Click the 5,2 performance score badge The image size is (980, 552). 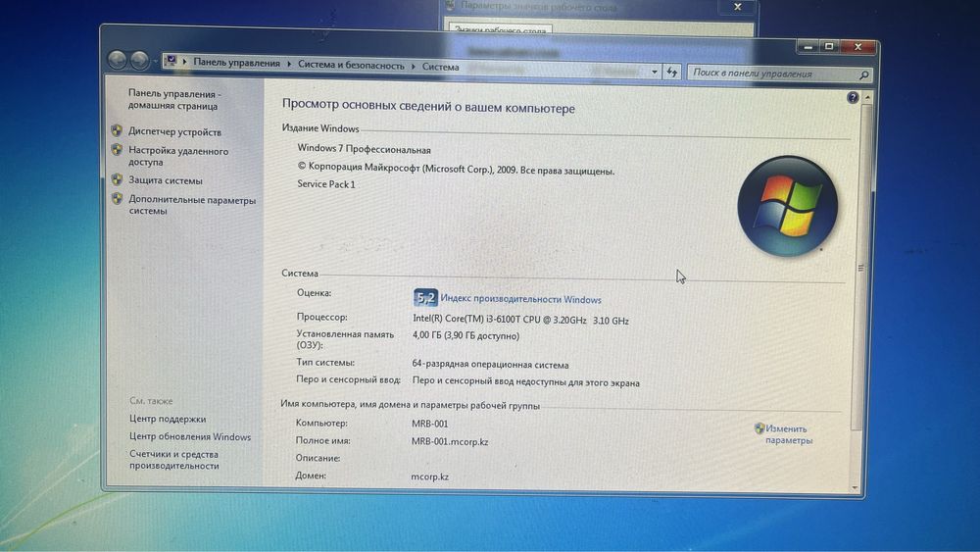point(425,297)
